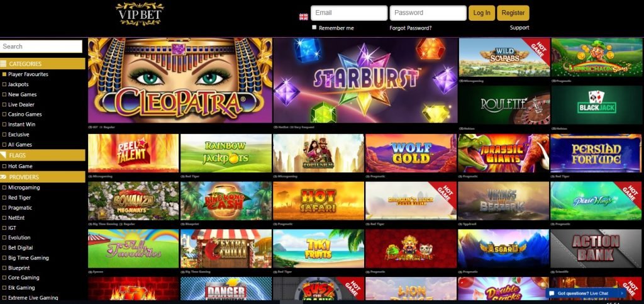644x304 pixels.
Task: Open the Forgot Password? link
Action: [x=411, y=28]
